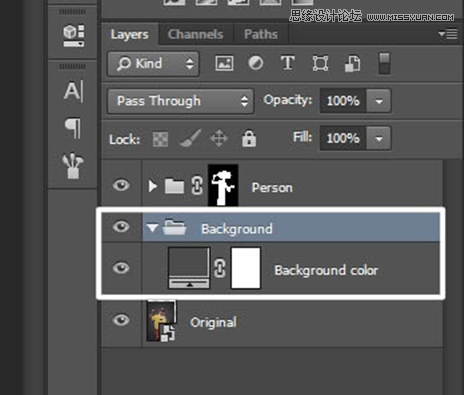The image size is (464, 395).
Task: Click the Fill scrubby label
Action: [302, 137]
